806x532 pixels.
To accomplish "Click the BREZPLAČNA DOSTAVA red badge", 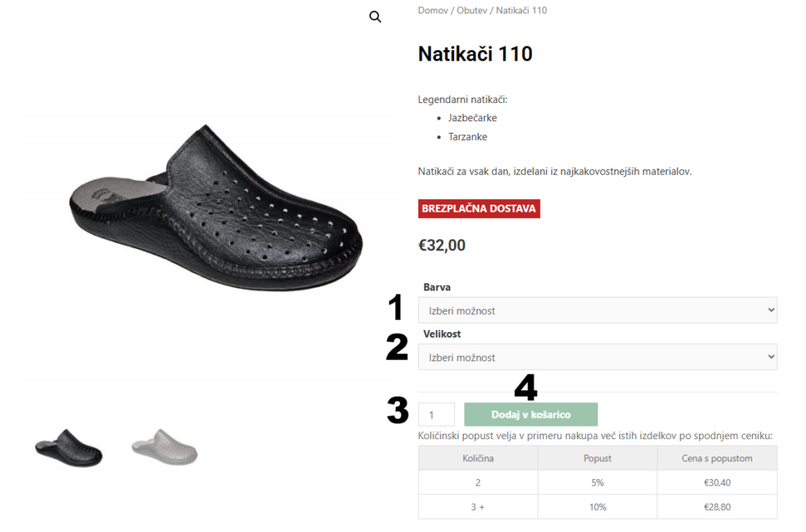I will (x=479, y=209).
